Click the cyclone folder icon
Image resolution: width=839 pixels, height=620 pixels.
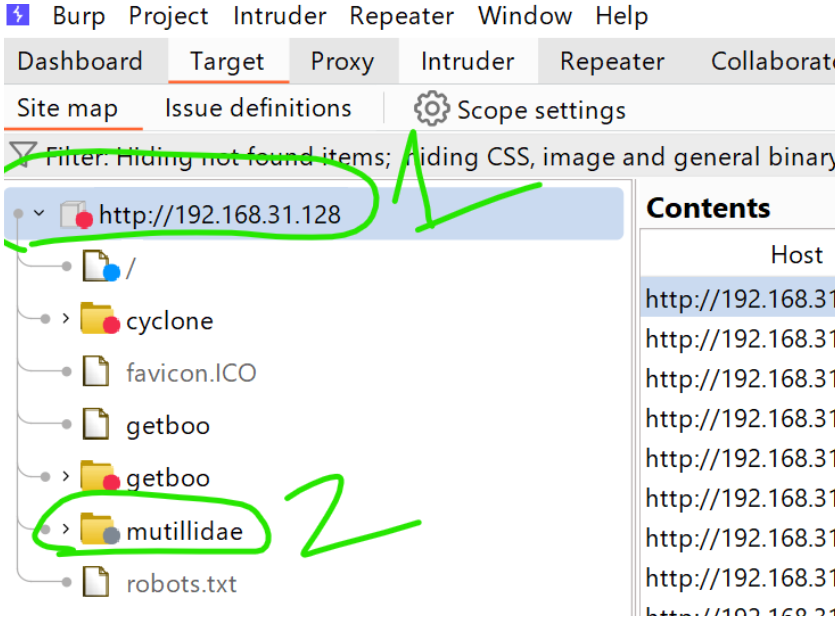[x=99, y=319]
